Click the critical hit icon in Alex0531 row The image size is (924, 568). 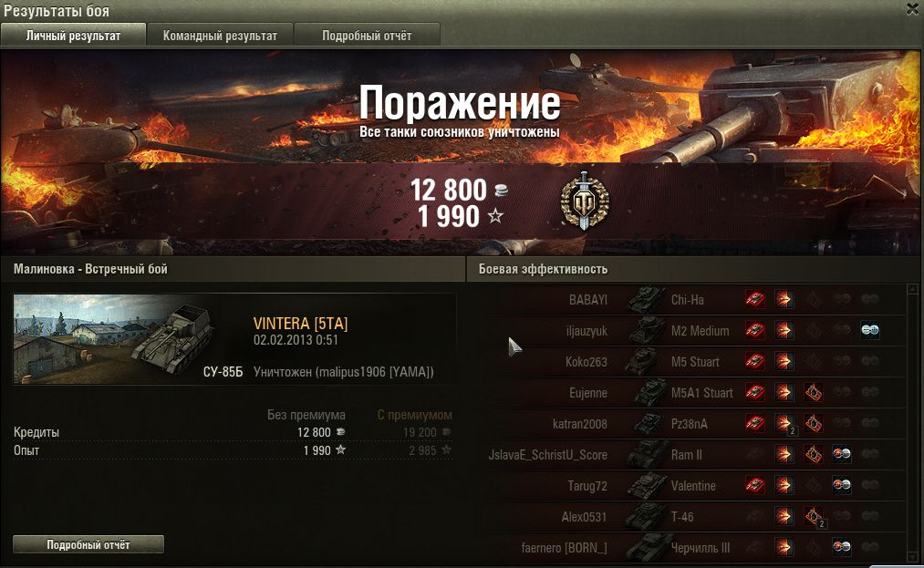(815, 517)
